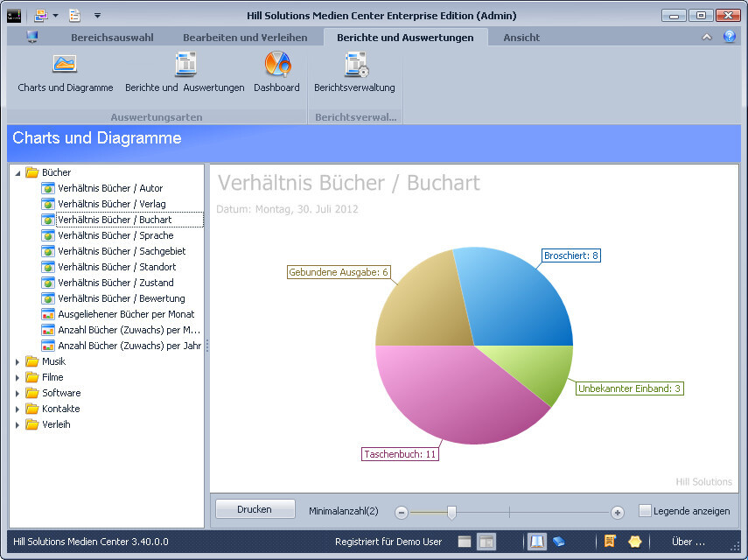Click the Unbekannter Einband: 3 label
Image resolution: width=748 pixels, height=560 pixels.
629,388
